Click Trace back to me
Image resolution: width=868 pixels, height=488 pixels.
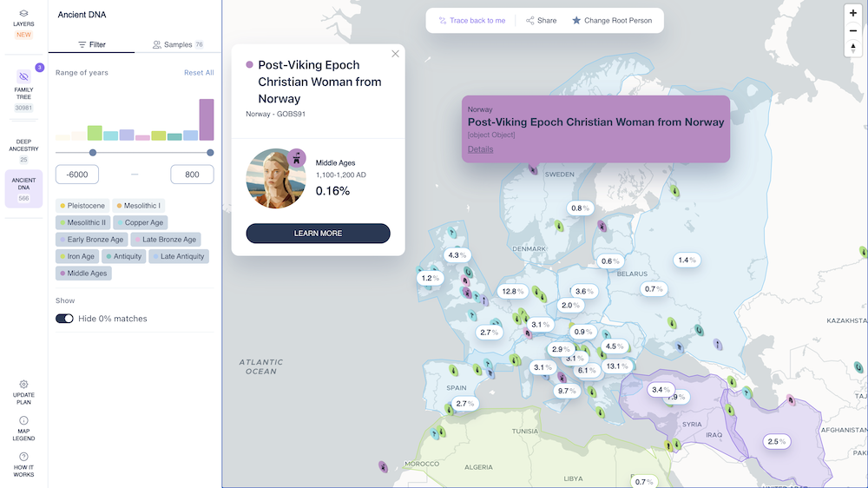471,21
